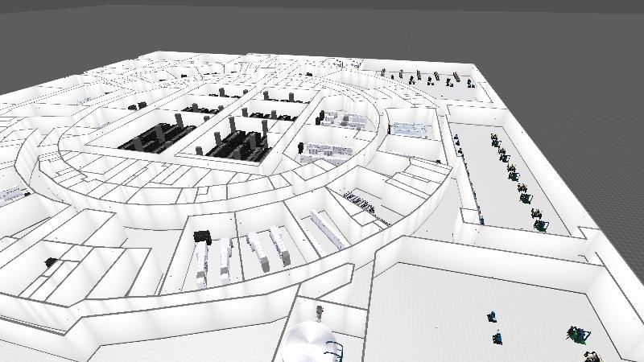Select the diagonal row of dark equipment
Viewport: 644px width, 362px height.
pyautogui.click(x=362, y=202)
